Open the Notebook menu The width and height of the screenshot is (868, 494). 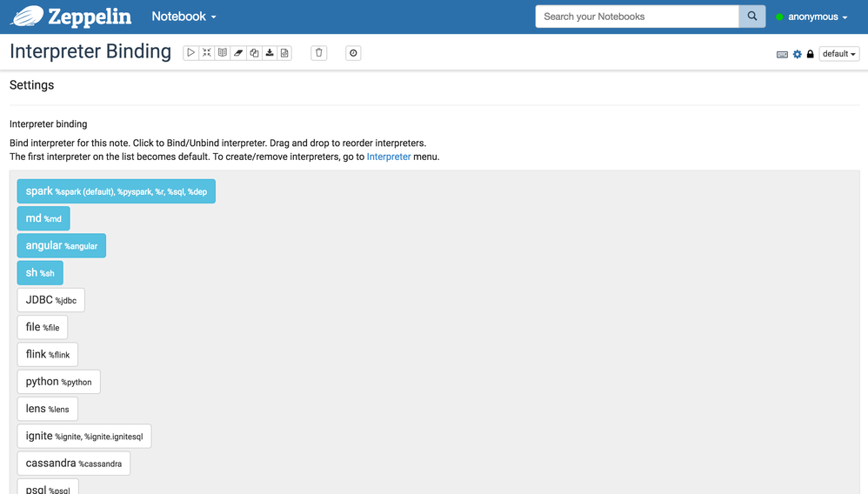pyautogui.click(x=184, y=17)
